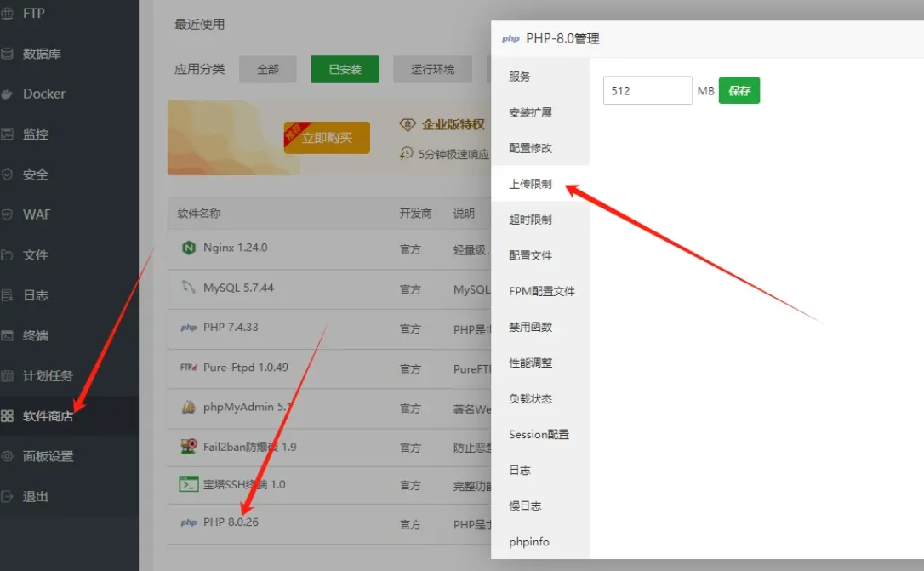Click the phpMyAdmin sailboat icon
924x571 pixels.
tap(188, 407)
